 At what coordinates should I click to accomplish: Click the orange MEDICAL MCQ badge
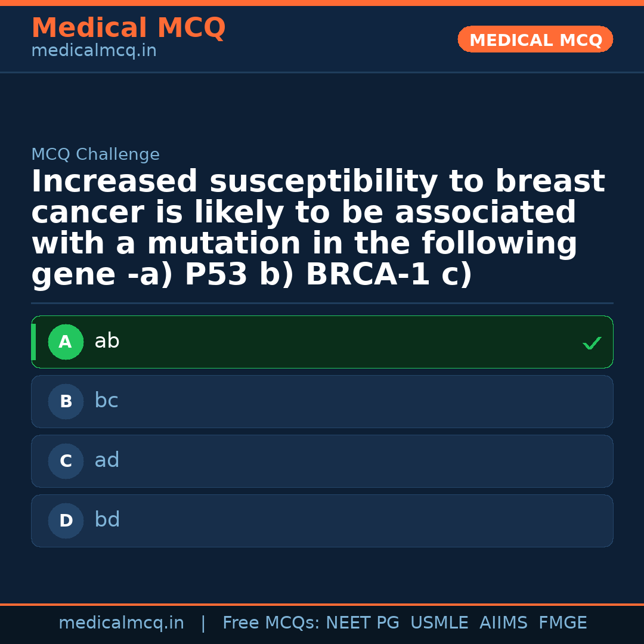point(535,39)
